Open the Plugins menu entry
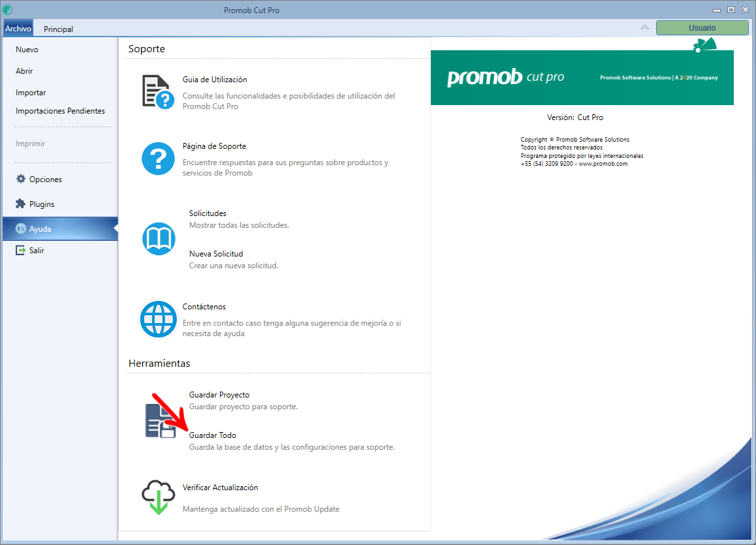The height and width of the screenshot is (545, 756). click(42, 204)
